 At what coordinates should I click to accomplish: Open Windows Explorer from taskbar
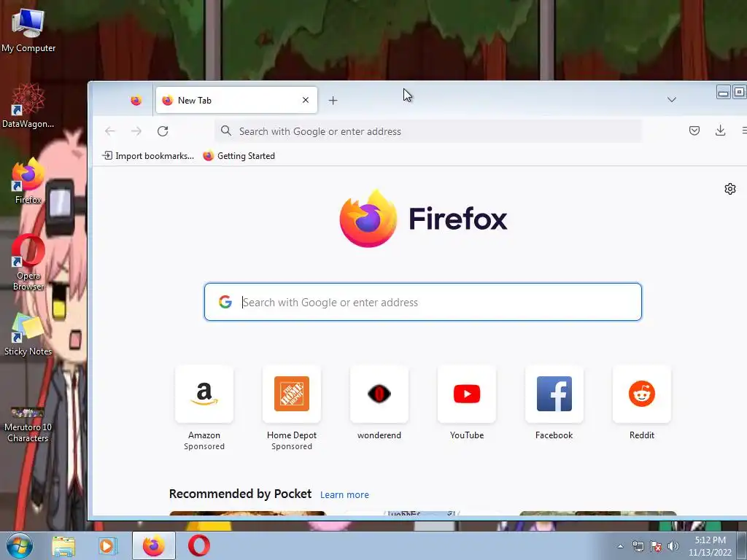tap(63, 545)
